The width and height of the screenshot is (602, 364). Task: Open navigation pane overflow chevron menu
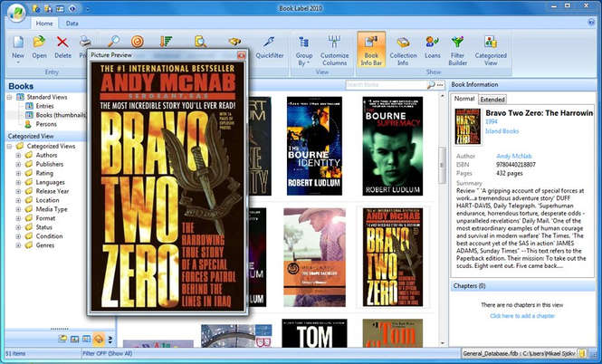[110, 339]
